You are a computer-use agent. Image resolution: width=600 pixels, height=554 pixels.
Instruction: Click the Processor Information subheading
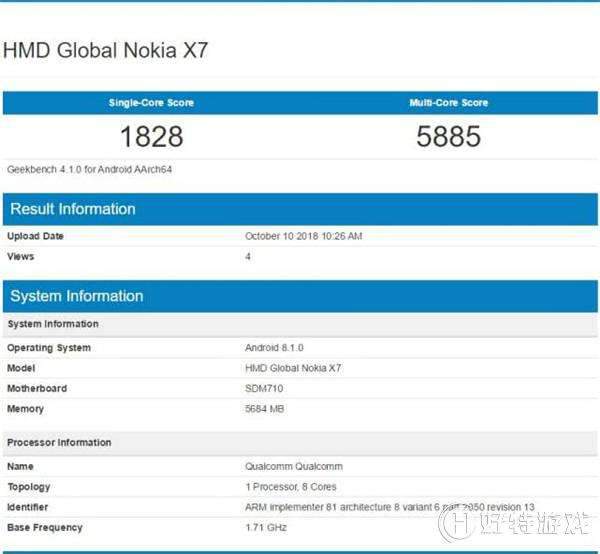pos(59,443)
